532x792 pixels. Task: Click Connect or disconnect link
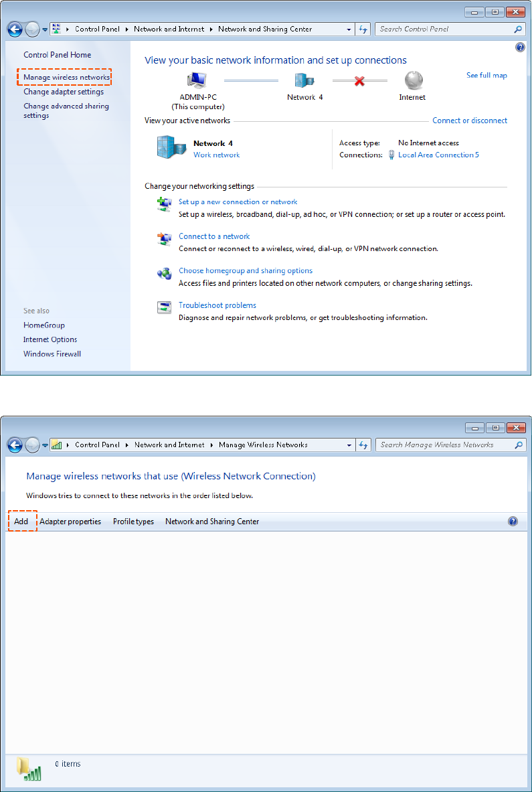[470, 121]
